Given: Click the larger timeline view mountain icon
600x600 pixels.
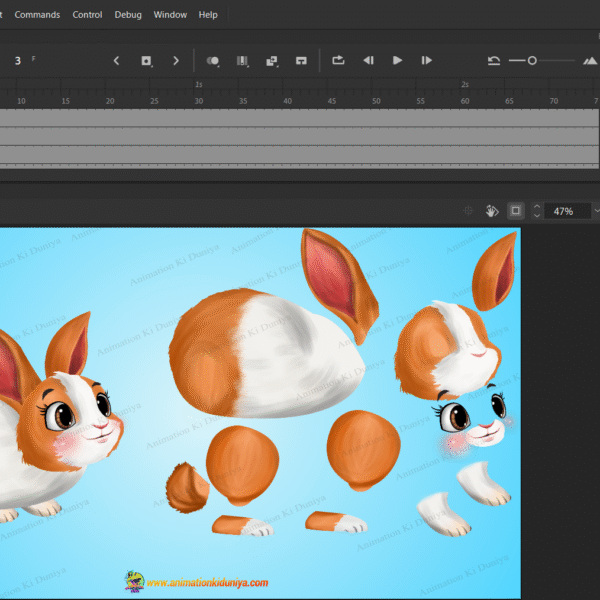Looking at the screenshot, I should pyautogui.click(x=590, y=60).
